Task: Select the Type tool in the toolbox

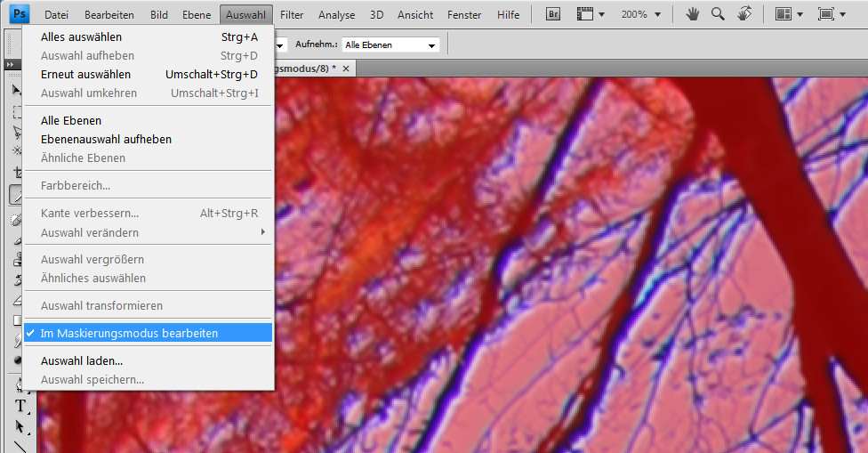Action: click(20, 406)
